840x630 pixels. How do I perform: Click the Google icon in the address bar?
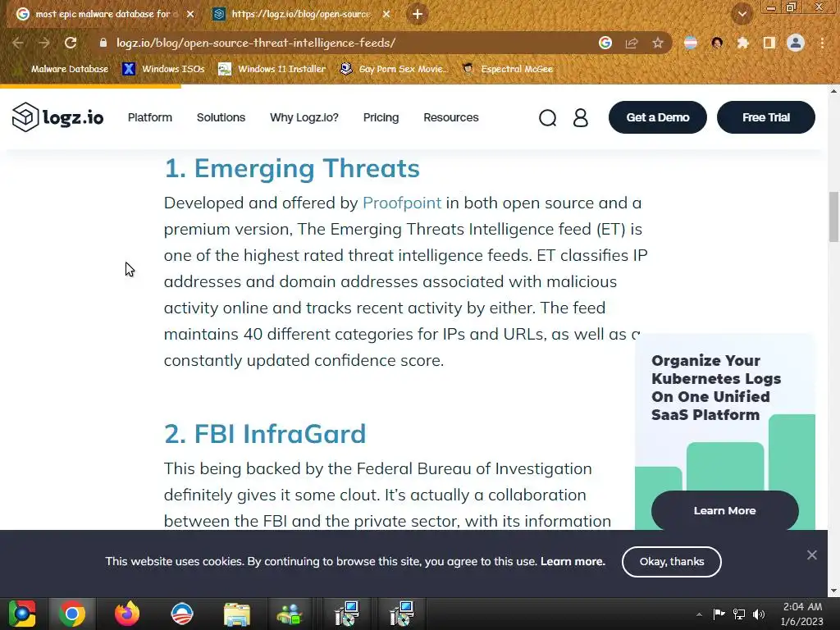click(x=605, y=43)
